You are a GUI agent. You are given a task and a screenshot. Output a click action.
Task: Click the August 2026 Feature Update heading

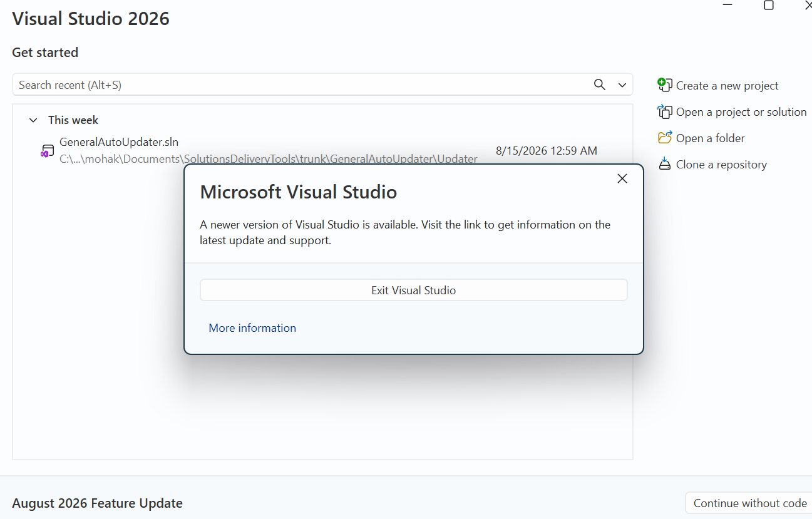(x=97, y=503)
